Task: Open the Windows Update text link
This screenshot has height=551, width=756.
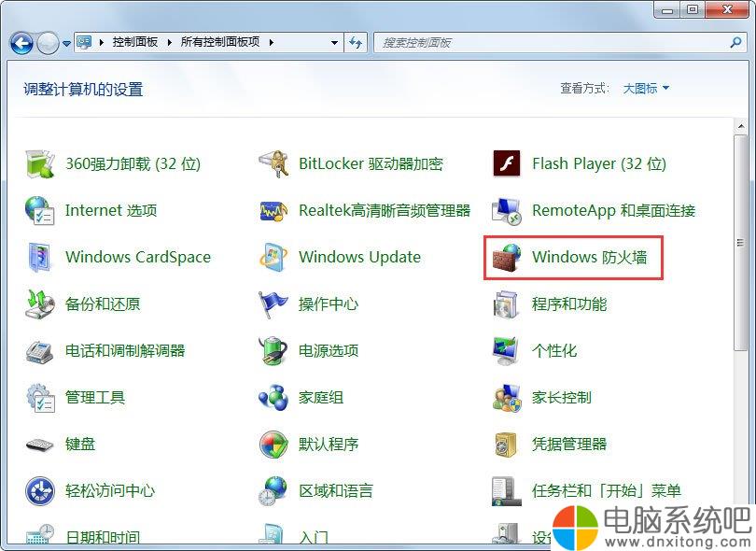Action: coord(359,257)
